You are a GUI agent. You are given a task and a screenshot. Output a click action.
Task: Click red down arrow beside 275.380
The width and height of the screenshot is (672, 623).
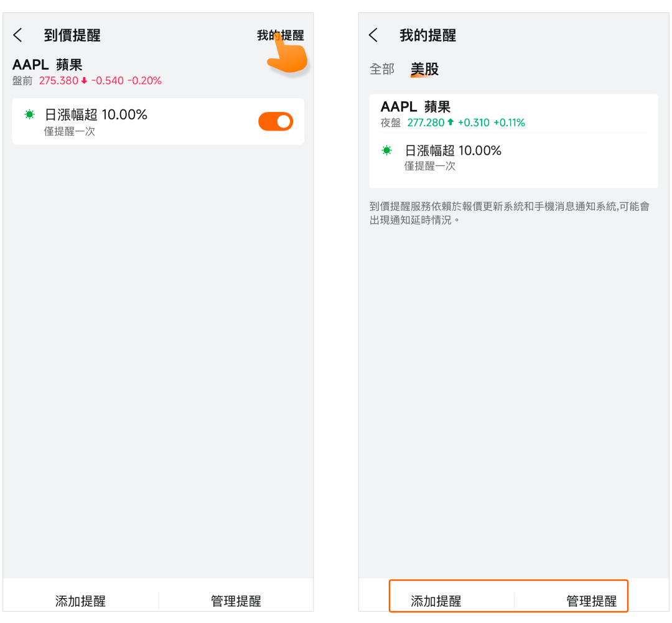[85, 81]
